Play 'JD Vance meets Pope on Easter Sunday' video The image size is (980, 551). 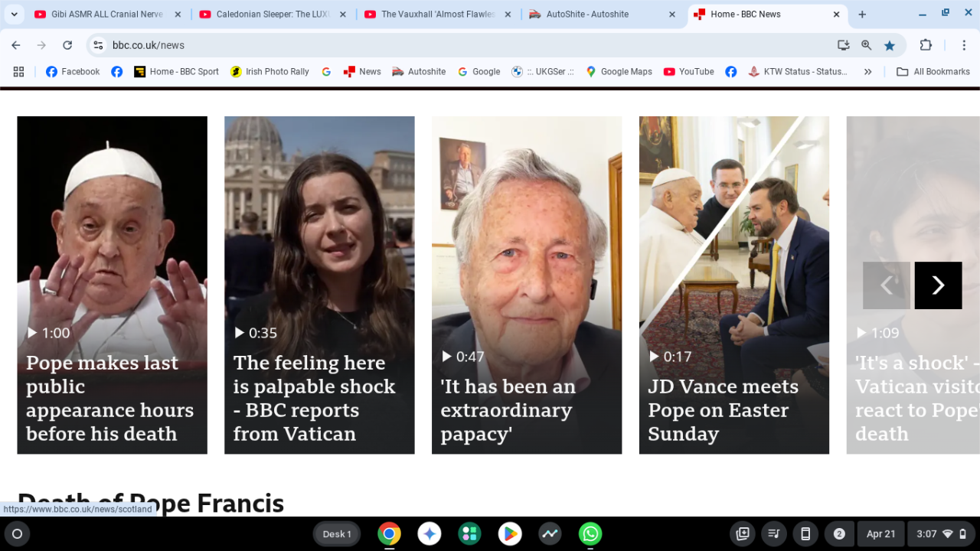pos(734,285)
